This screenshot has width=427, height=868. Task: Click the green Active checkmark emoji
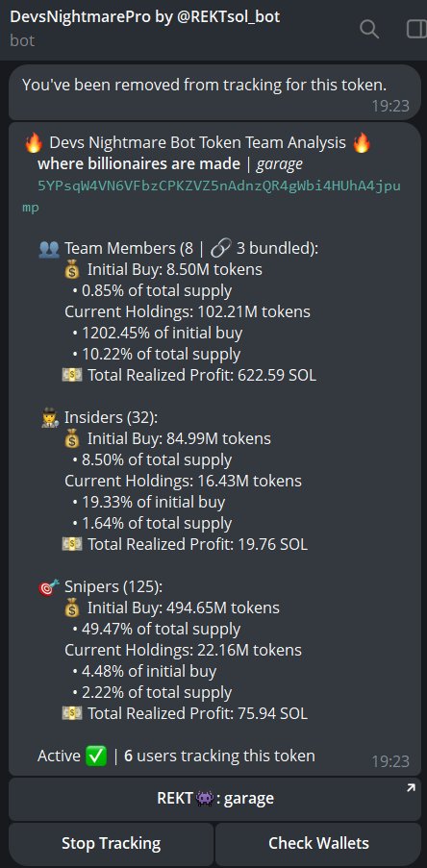click(x=96, y=756)
